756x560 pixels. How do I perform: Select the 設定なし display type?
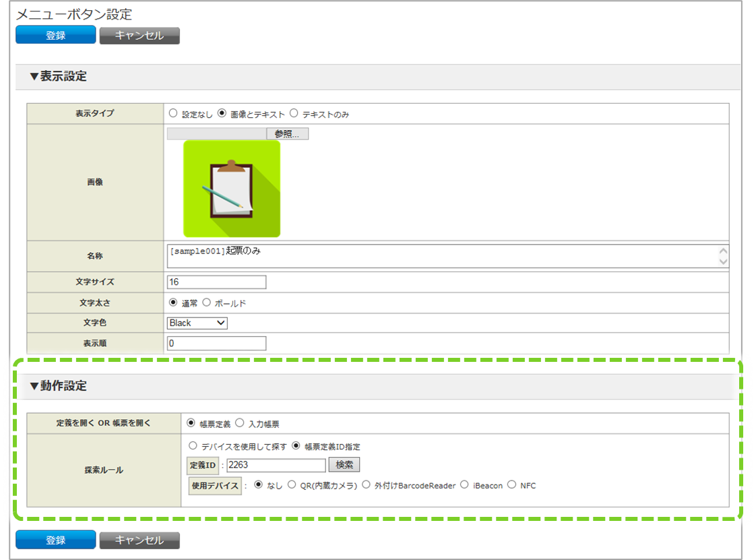tap(174, 114)
